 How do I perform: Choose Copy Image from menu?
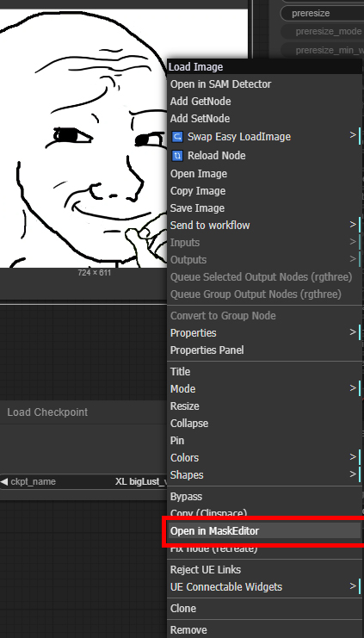(264, 191)
